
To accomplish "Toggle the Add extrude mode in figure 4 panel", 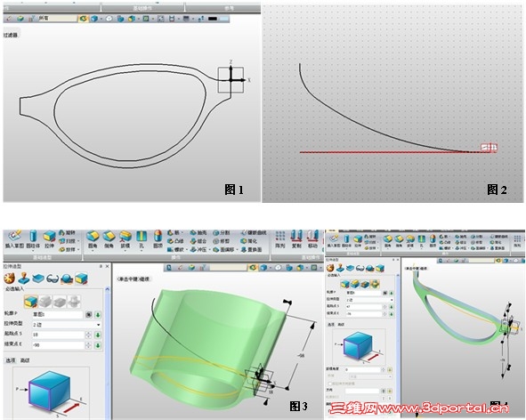I will tap(355, 284).
